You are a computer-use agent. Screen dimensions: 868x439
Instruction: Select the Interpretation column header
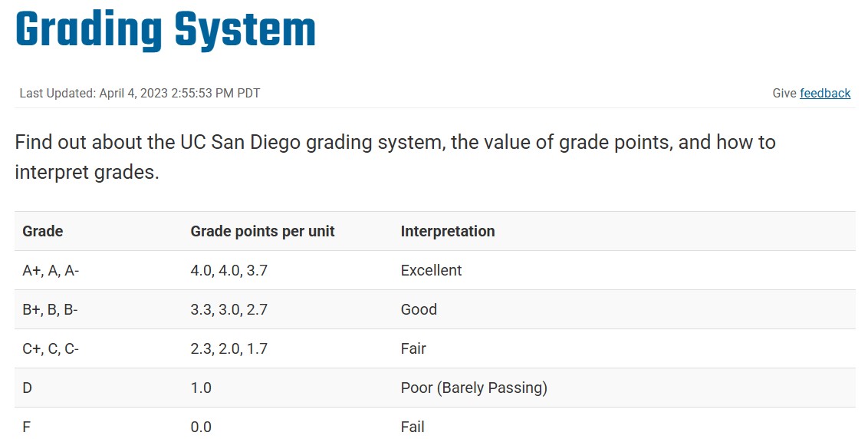point(448,231)
